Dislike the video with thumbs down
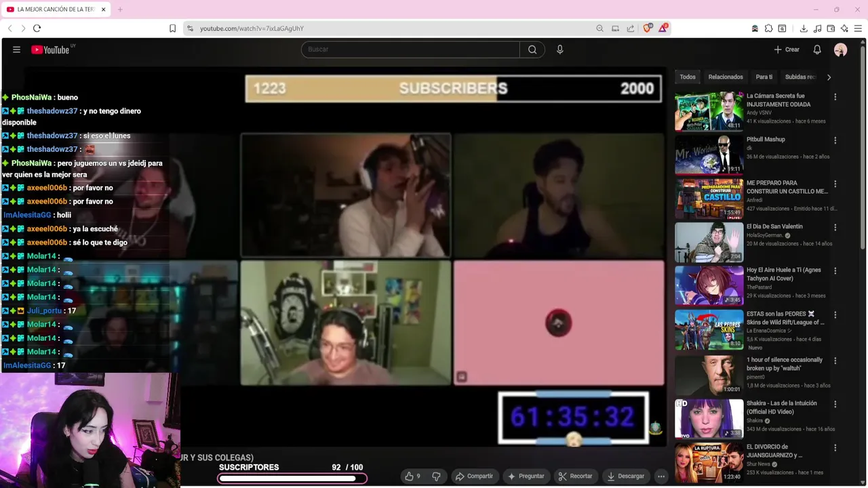Viewport: 868px width, 488px height. click(436, 476)
